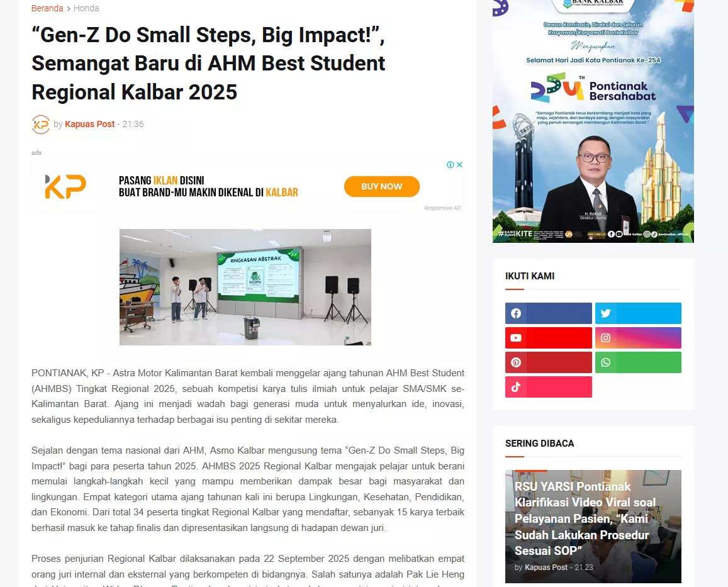This screenshot has height=587, width=728.
Task: Click the paragraph starting PONTIANAK, KP
Action: [x=248, y=396]
